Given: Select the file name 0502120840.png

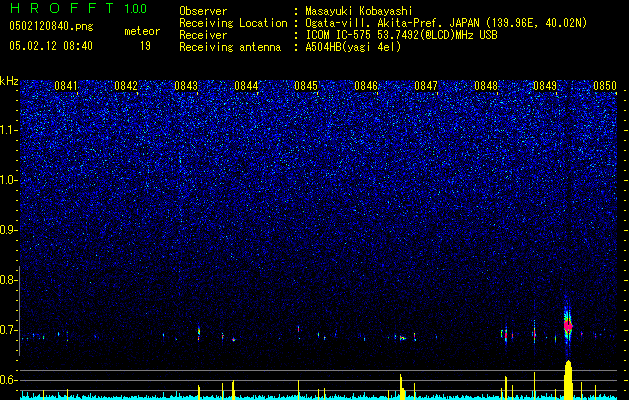Looking at the screenshot, I should point(51,26).
